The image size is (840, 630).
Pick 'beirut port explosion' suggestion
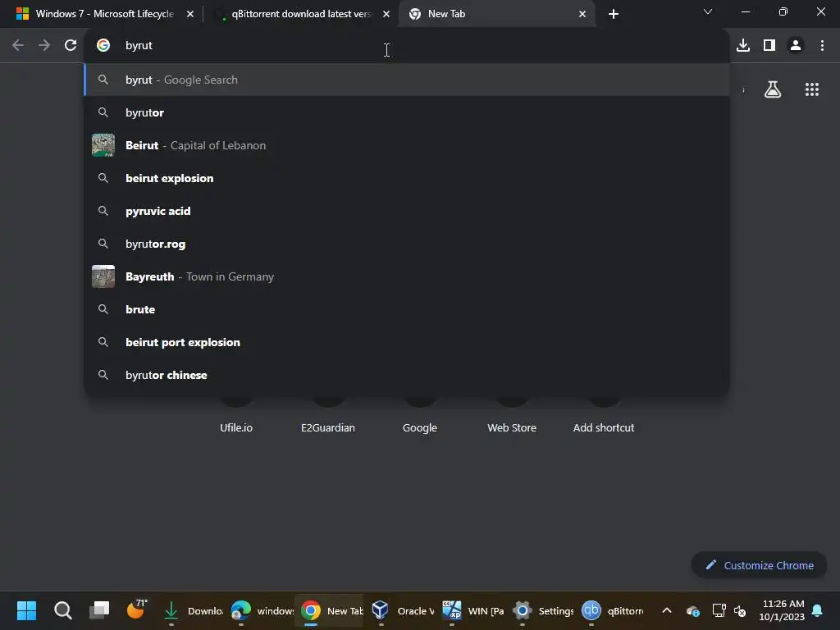(407, 342)
